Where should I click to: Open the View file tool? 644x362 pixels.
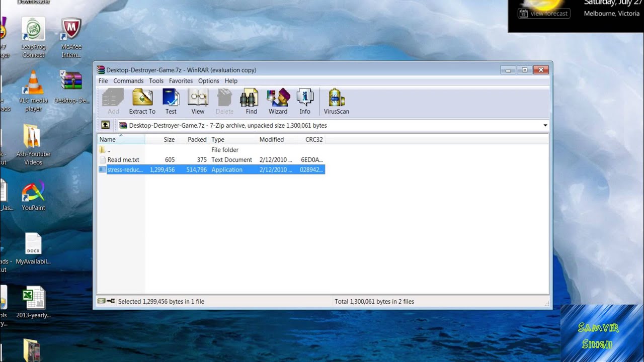pos(198,101)
